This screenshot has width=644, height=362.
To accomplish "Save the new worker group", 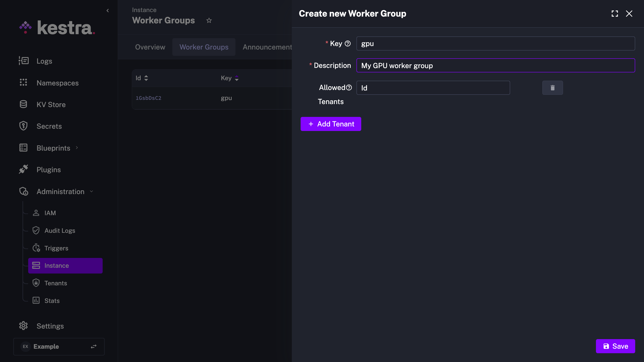I will 615,346.
